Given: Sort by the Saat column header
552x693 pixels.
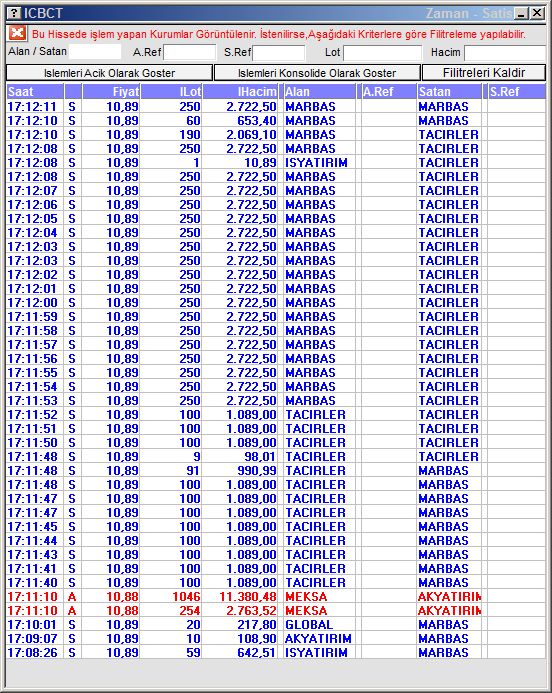Looking at the screenshot, I should pos(35,91).
